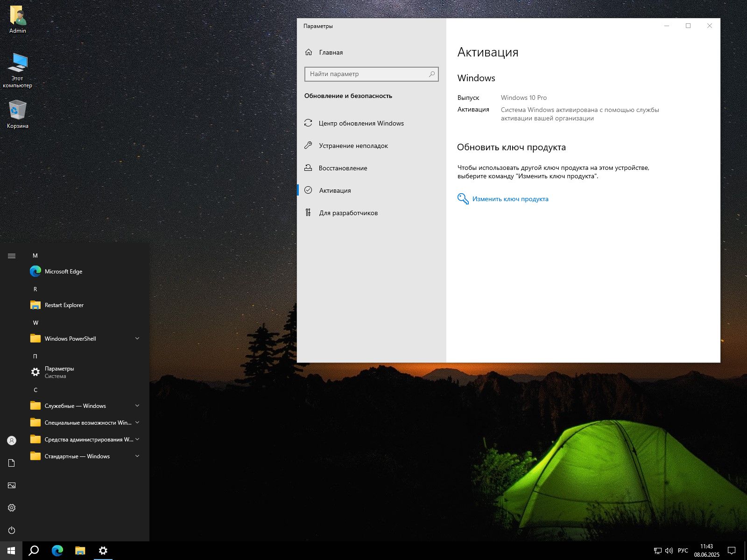This screenshot has height=560, width=747.
Task: Click the letter W header in Start list
Action: coord(35,323)
